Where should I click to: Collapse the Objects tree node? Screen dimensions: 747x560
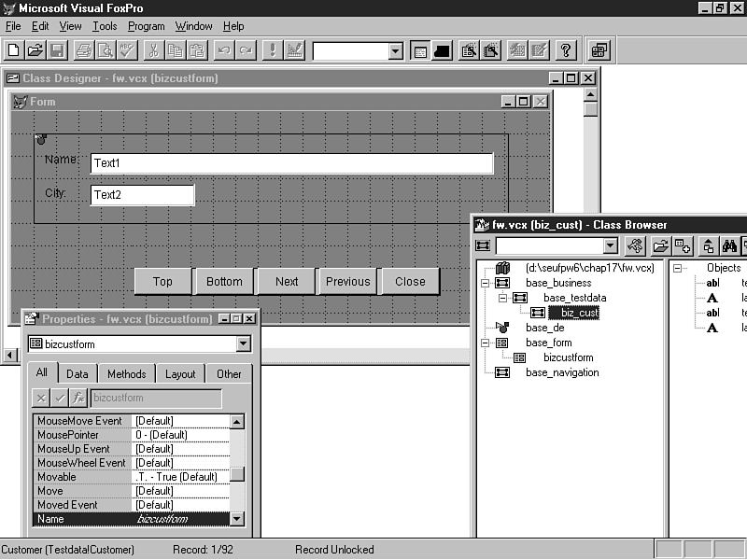678,268
